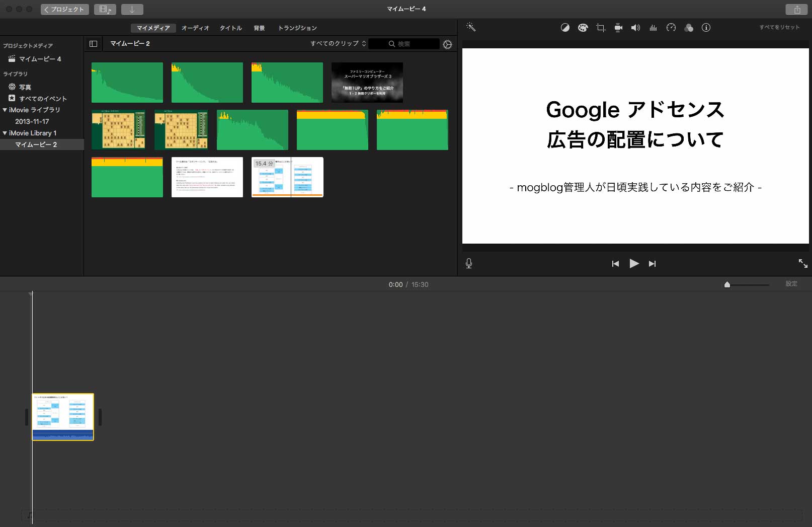Enter fullscreen playback with the arrows icon
The height and width of the screenshot is (527, 812).
point(803,263)
